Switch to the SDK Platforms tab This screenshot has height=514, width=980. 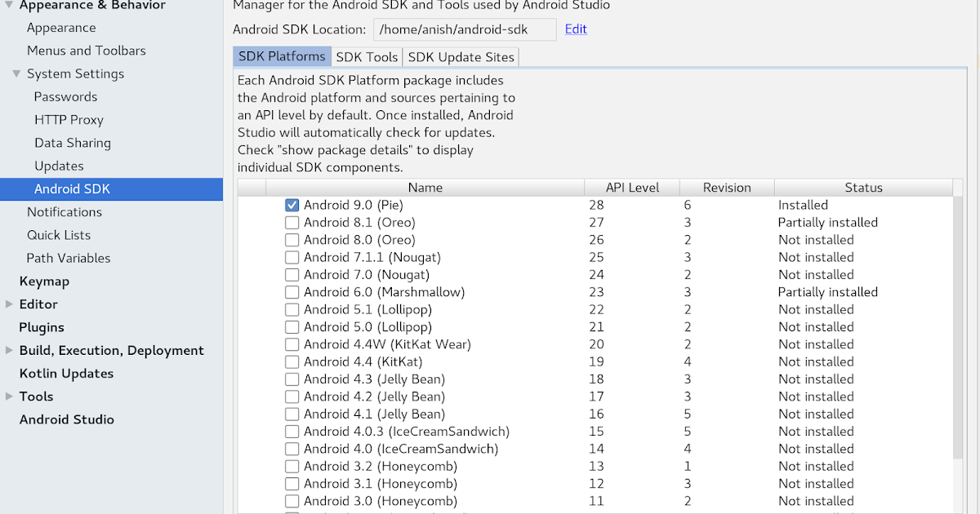[283, 56]
